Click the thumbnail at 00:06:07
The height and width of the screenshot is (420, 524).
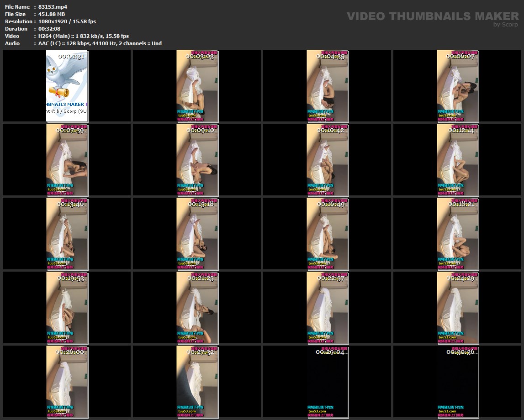(458, 86)
